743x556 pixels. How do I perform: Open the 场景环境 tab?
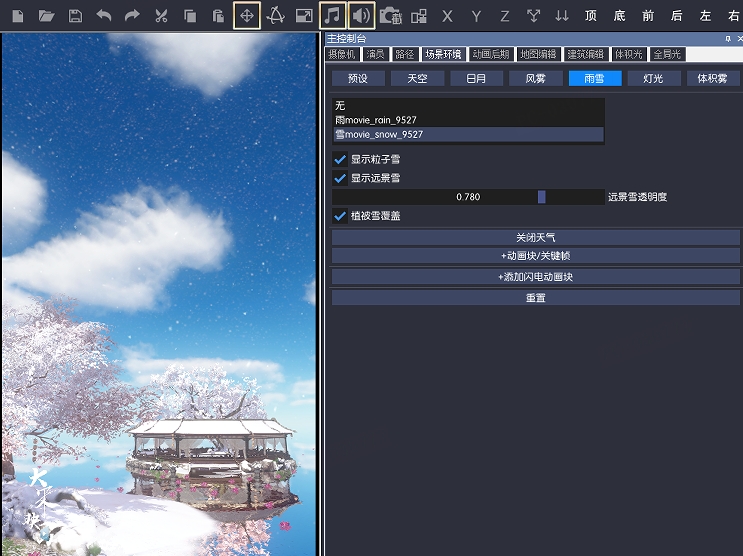(x=443, y=54)
